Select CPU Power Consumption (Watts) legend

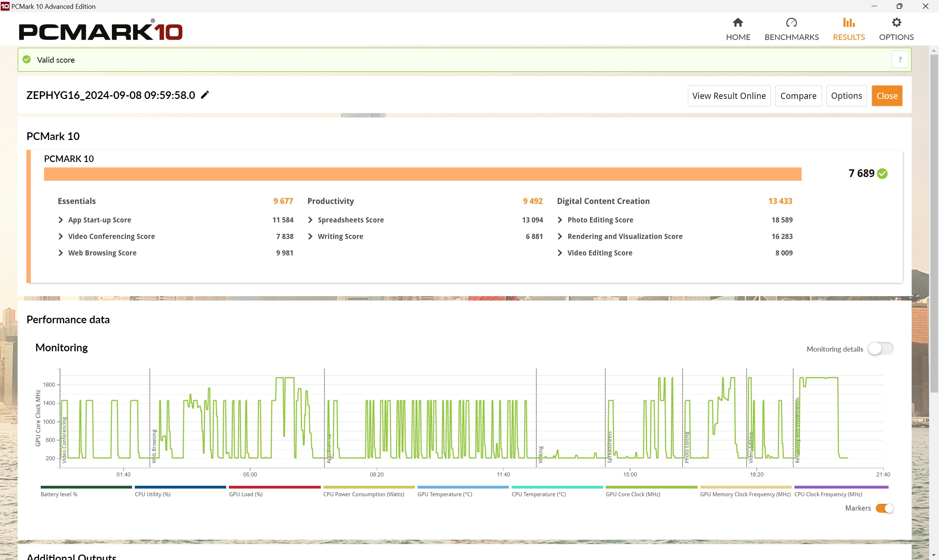click(x=369, y=492)
